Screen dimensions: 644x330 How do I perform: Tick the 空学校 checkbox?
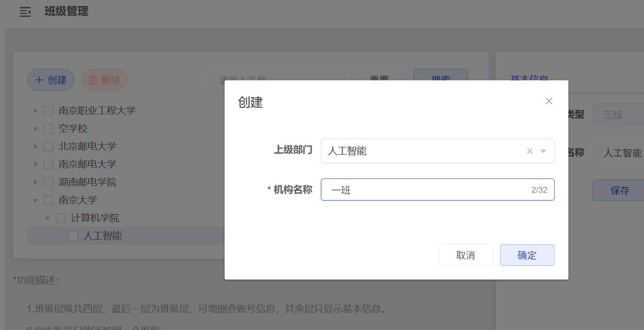pos(48,129)
